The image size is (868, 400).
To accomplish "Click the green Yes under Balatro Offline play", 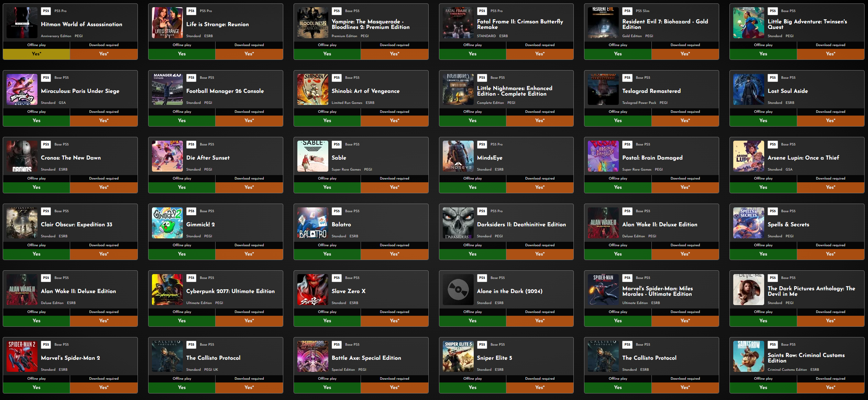I will point(327,254).
